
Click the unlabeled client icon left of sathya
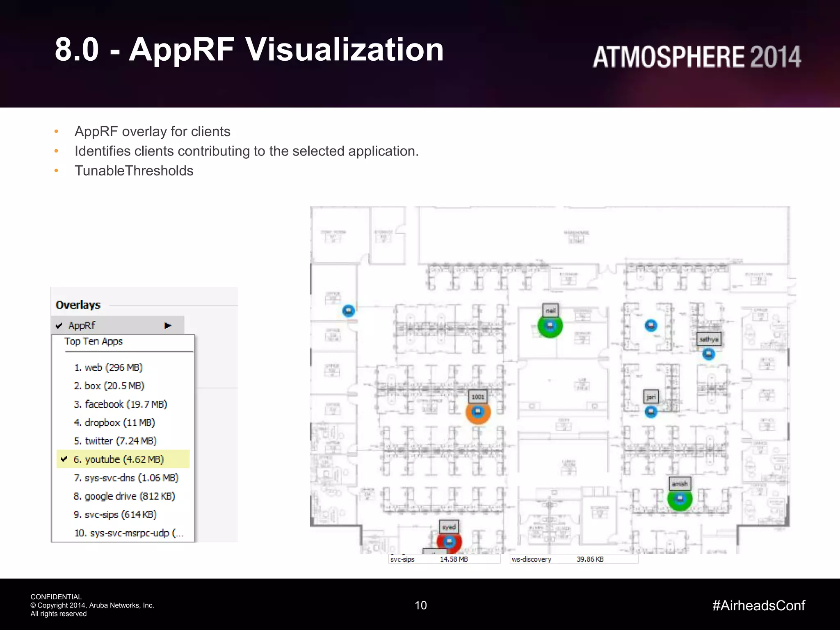pyautogui.click(x=651, y=326)
